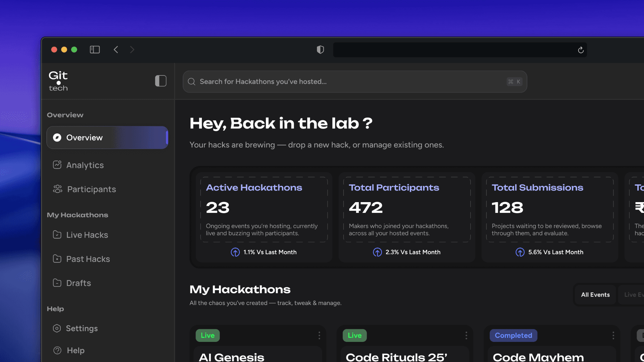Select the All Events tab
Screen dimensions: 644x362
[x=595, y=295]
